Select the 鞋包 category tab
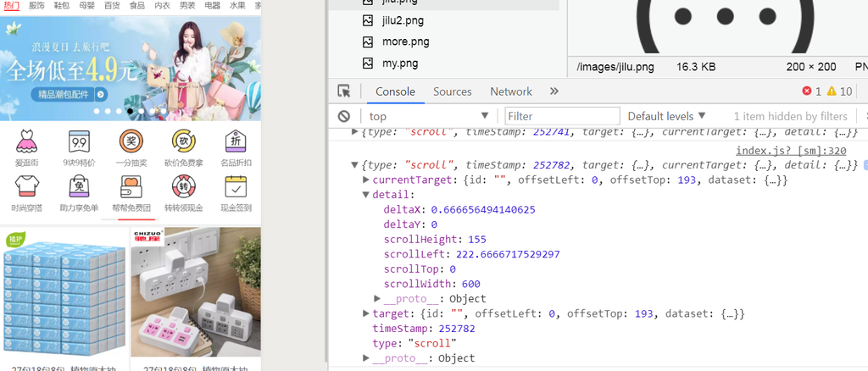Image resolution: width=868 pixels, height=371 pixels. coord(62,6)
